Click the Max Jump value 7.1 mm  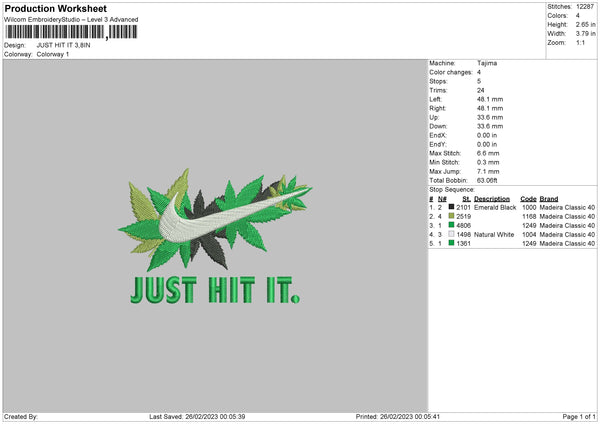[488, 172]
